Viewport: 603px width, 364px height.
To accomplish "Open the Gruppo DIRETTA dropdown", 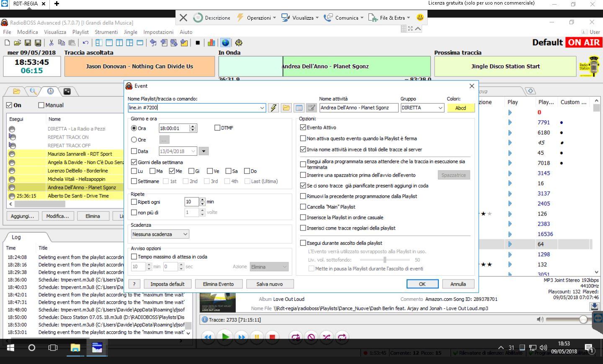I will [x=440, y=108].
